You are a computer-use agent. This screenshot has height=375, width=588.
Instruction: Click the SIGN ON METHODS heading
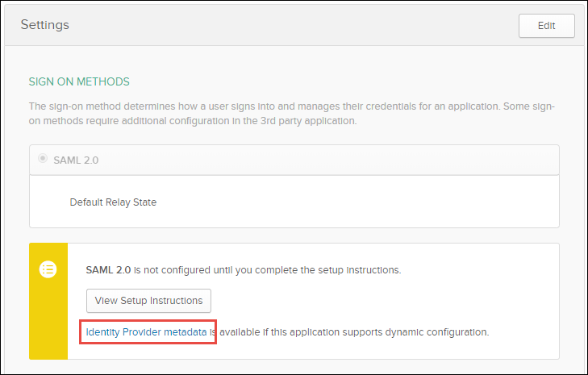pos(79,81)
